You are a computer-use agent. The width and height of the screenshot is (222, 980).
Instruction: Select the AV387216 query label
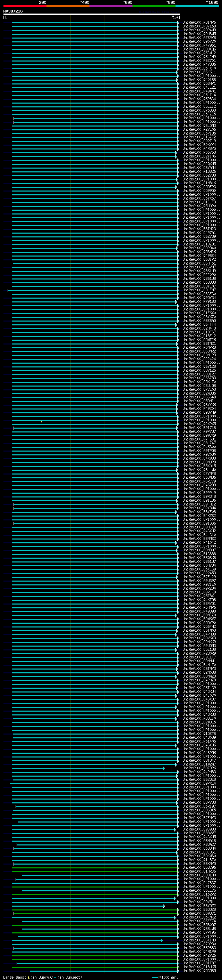coord(13,11)
